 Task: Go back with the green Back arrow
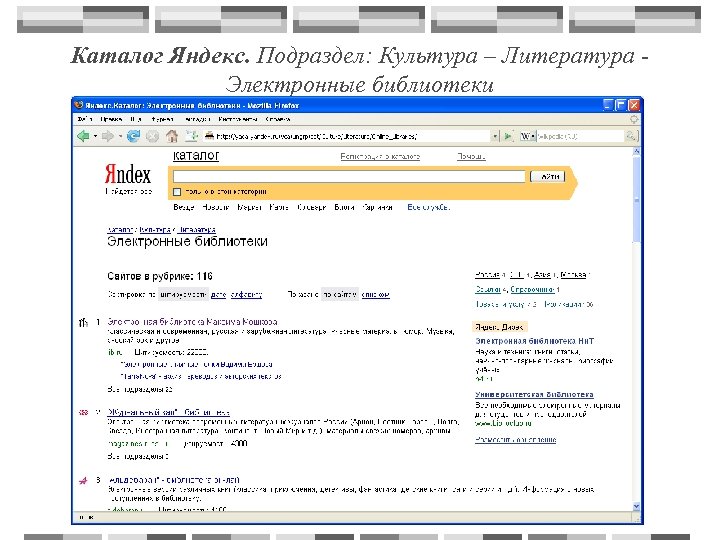83,136
